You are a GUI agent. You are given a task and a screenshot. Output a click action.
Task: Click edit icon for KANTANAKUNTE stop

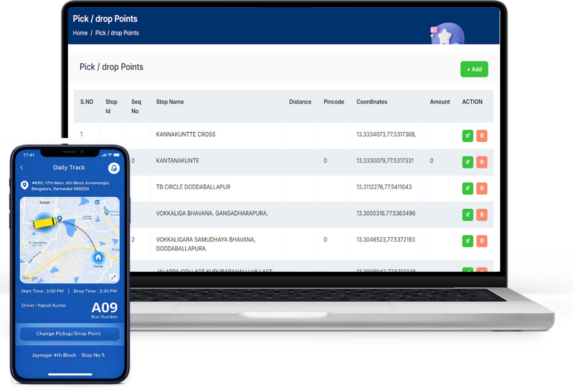coord(467,162)
